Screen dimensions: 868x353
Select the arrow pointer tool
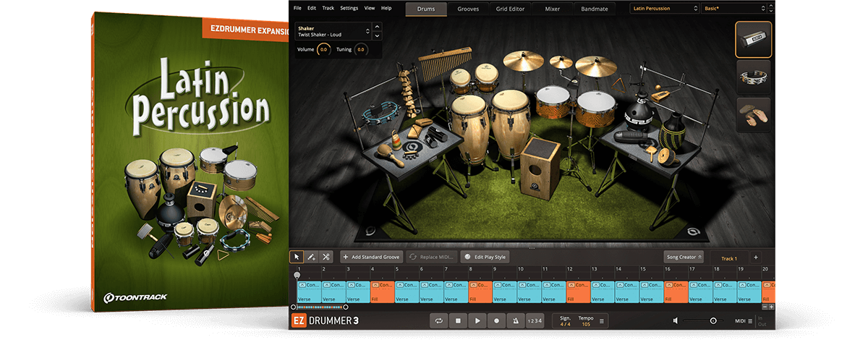coord(297,257)
